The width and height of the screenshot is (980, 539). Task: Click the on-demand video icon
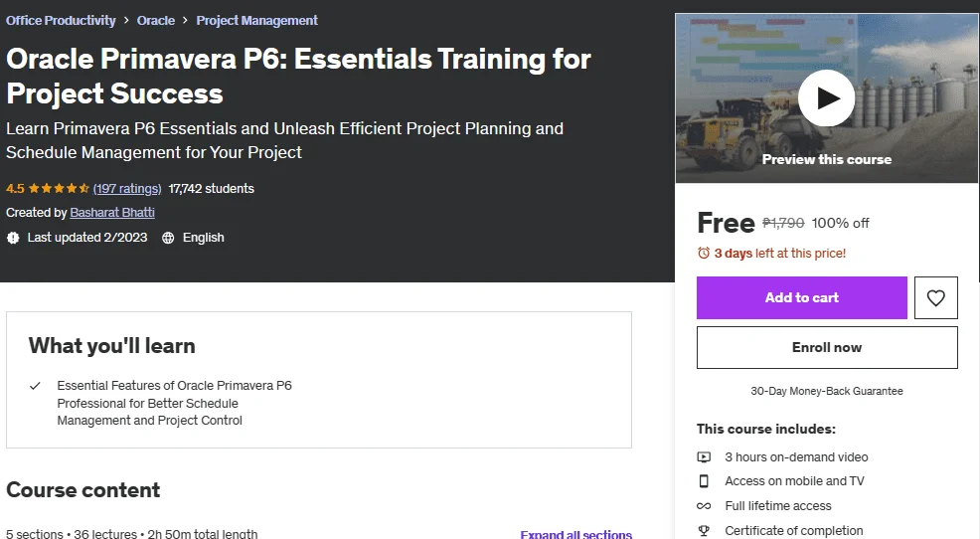[x=704, y=457]
